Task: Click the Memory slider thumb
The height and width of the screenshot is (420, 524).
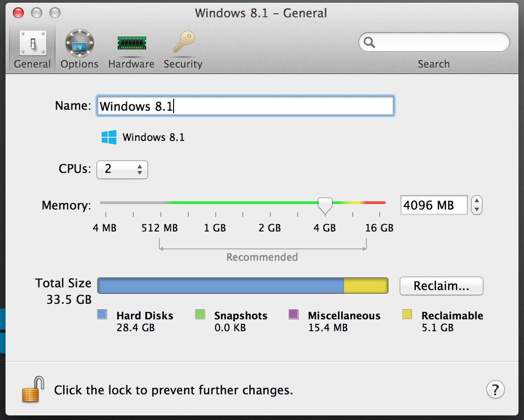Action: pyautogui.click(x=325, y=205)
